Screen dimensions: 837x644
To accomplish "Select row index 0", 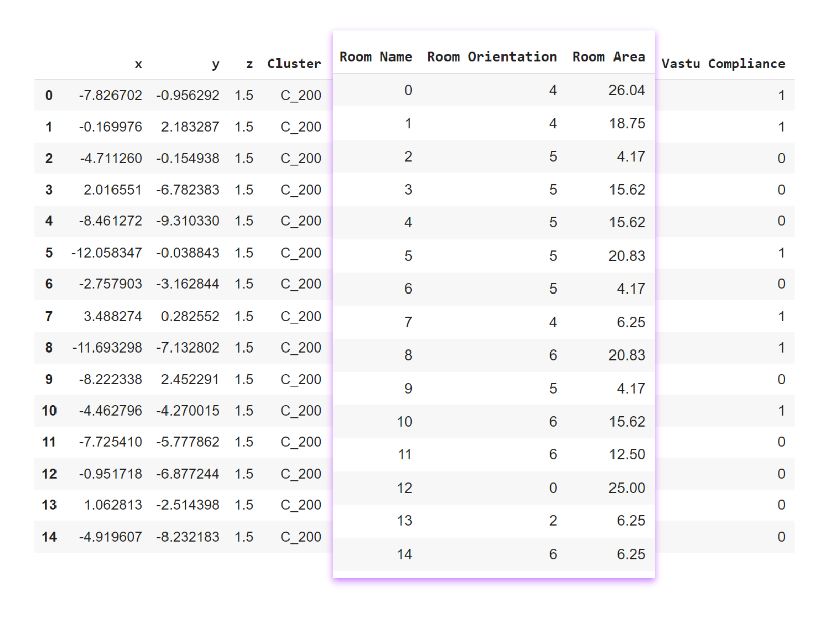I will [x=49, y=95].
